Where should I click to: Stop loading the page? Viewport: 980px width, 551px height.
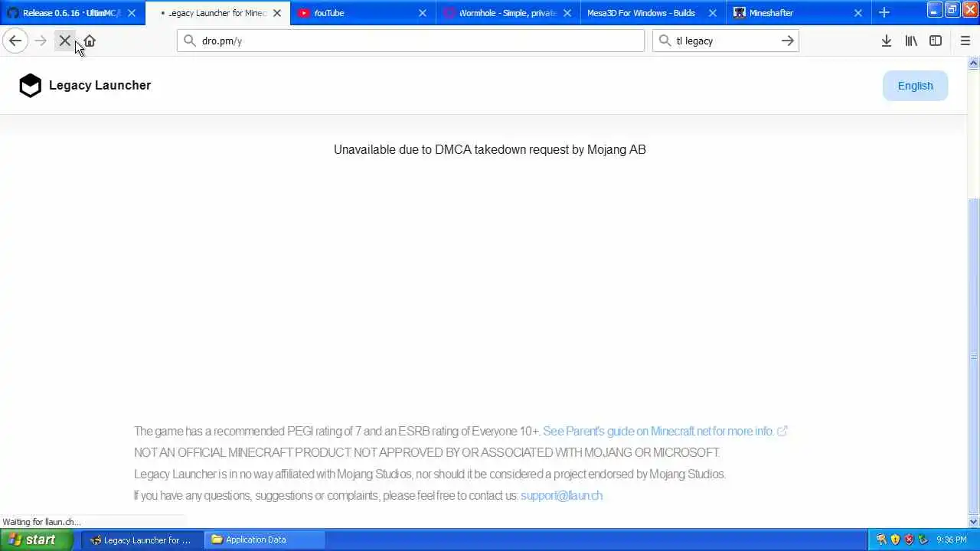click(x=65, y=41)
